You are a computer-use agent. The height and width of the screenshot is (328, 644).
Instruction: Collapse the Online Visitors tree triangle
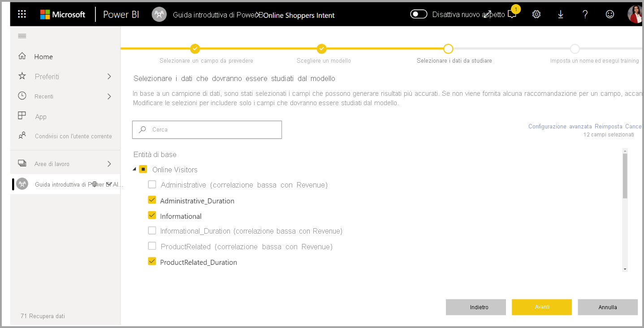click(x=134, y=170)
